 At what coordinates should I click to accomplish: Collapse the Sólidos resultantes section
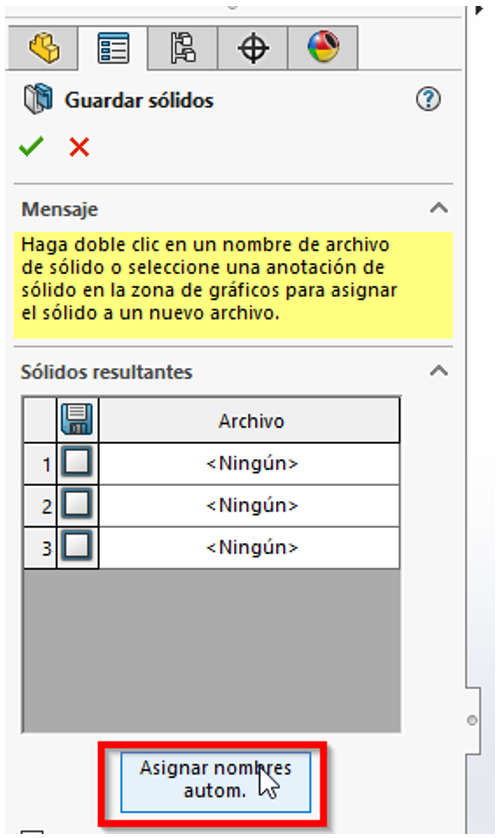tap(439, 371)
